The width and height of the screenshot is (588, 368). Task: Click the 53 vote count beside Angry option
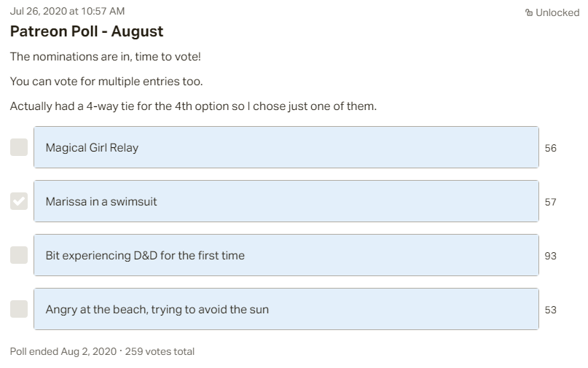coord(551,310)
